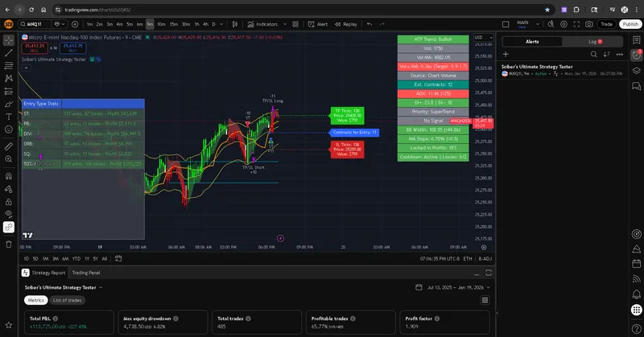This screenshot has height=337, width=644.
Task: Open the go-to-date calendar icon
Action: click(118, 259)
